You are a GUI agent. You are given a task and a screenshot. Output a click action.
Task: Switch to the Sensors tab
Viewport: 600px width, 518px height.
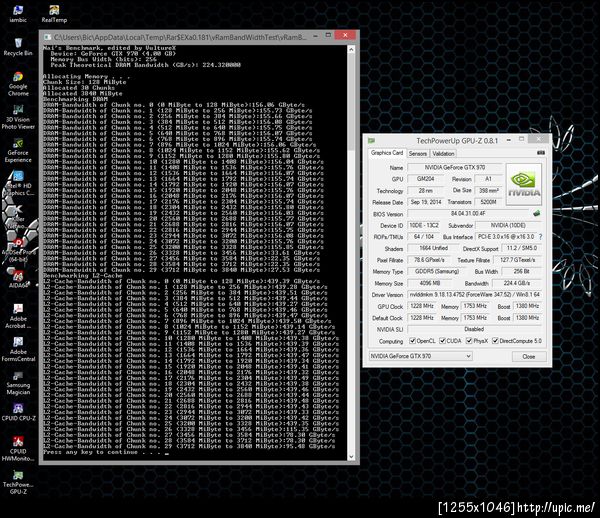(417, 153)
